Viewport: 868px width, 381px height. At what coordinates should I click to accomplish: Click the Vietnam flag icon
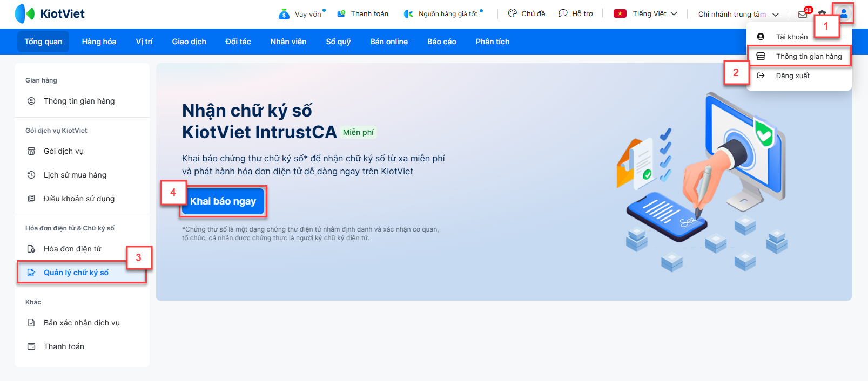(620, 13)
